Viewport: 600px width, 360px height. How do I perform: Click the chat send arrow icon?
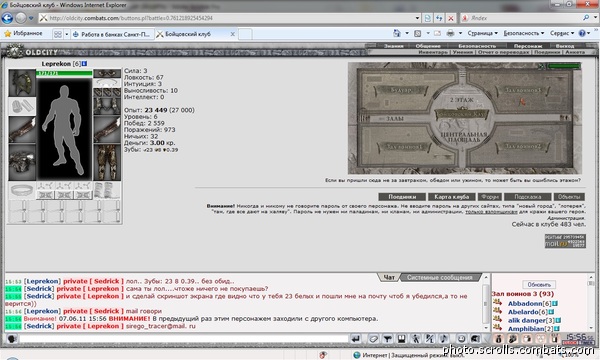pos(356,339)
